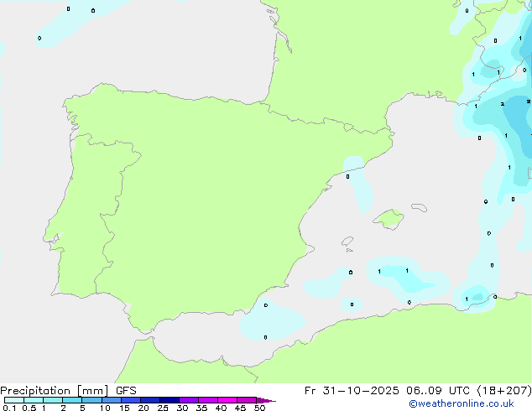The width and height of the screenshot is (532, 411).
Task: Click the legend value "0.5"
Action: (29, 408)
